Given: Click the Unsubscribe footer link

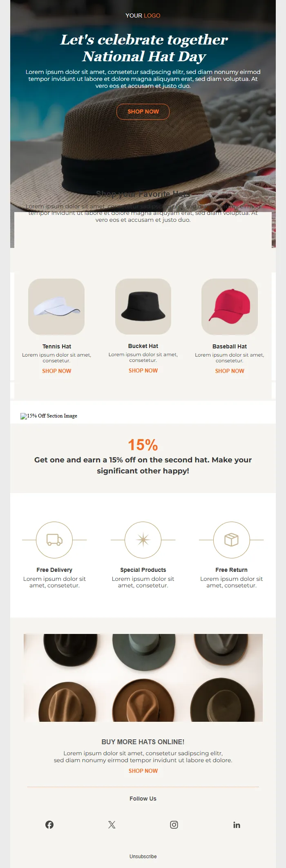Looking at the screenshot, I should point(143,856).
